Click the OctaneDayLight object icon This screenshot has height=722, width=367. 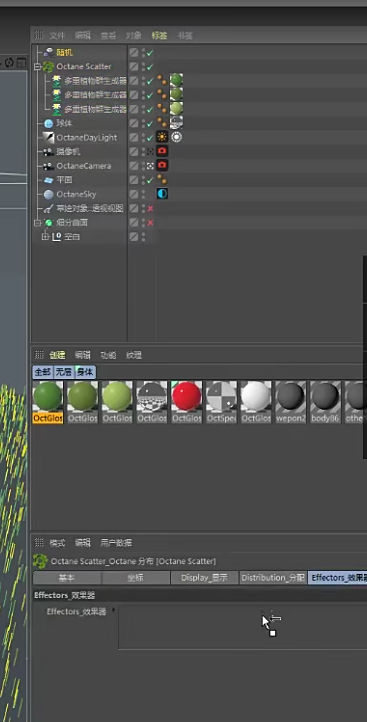[x=48, y=138]
